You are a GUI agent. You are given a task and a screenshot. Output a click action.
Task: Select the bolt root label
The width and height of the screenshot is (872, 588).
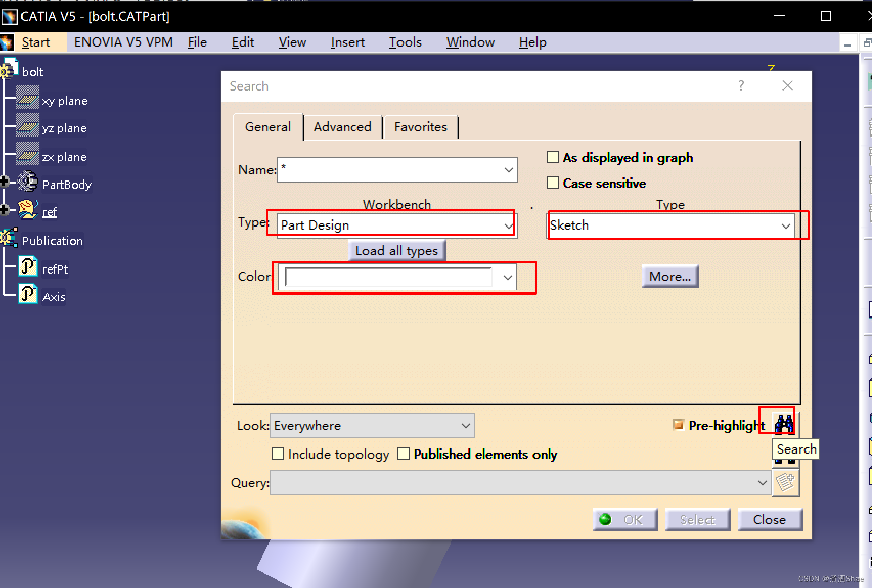pos(33,72)
